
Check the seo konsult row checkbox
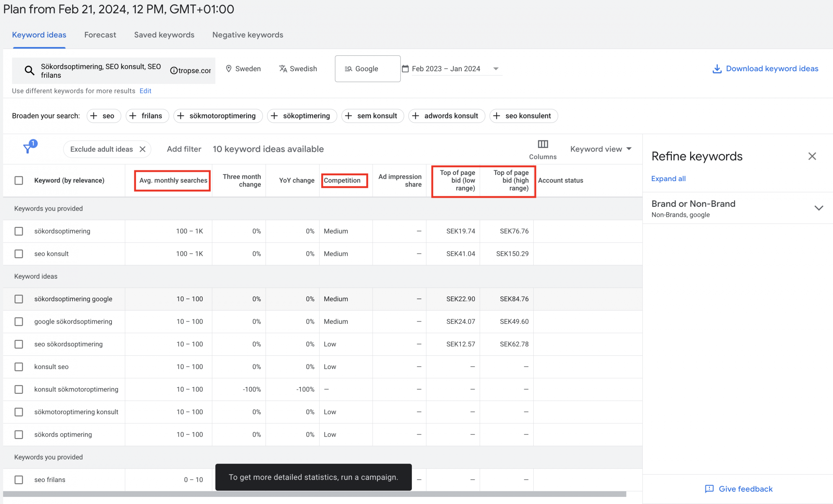point(19,254)
